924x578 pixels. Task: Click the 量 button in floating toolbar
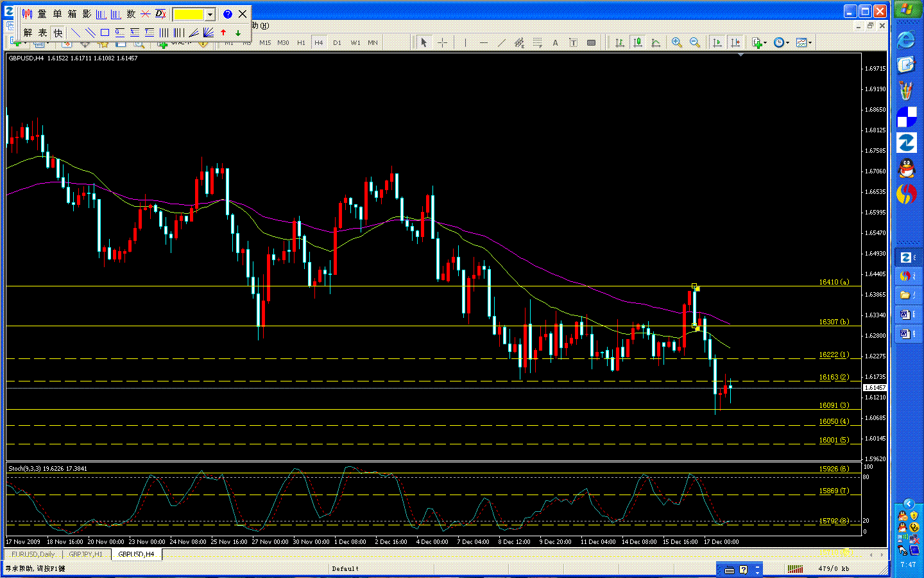click(42, 14)
